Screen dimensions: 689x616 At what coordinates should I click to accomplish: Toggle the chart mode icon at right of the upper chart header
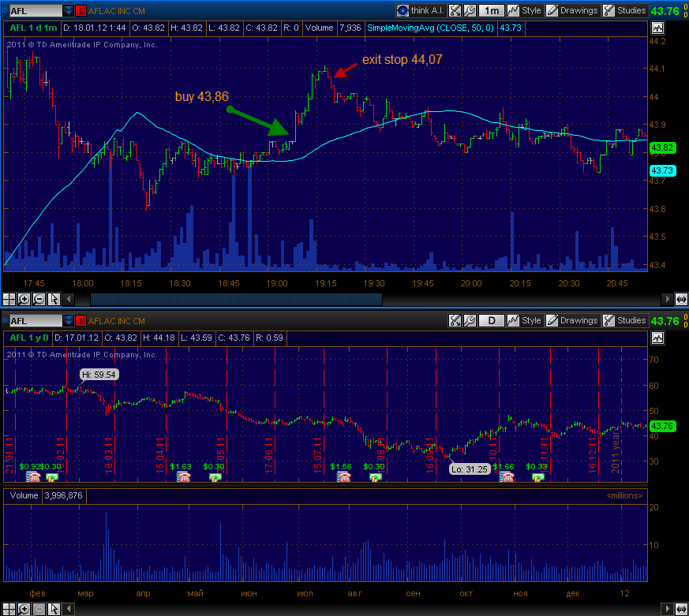tap(657, 28)
